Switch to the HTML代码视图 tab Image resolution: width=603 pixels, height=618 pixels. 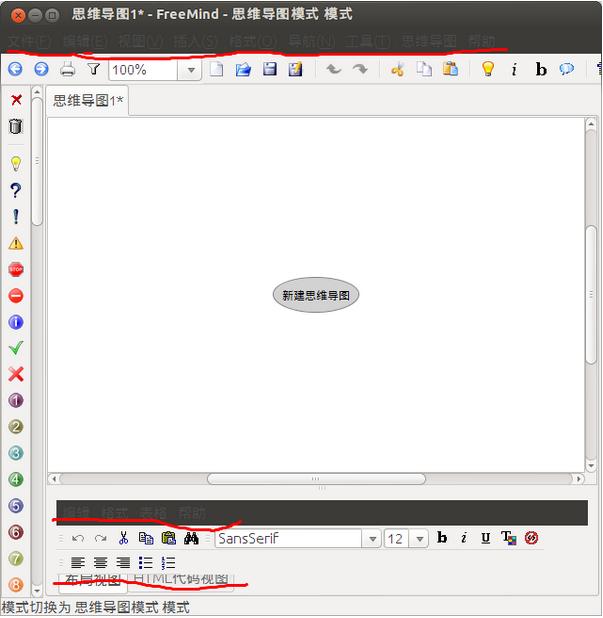point(181,580)
